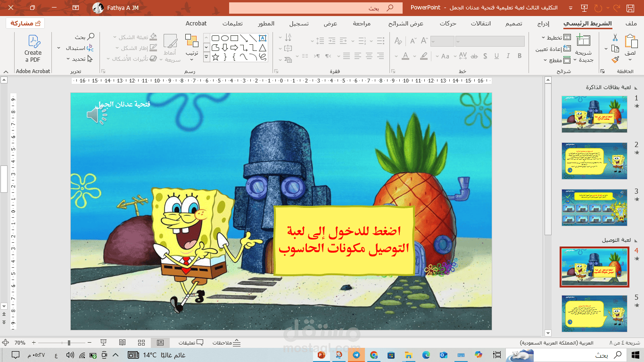Click the العربية language indicator in status bar

556,343
